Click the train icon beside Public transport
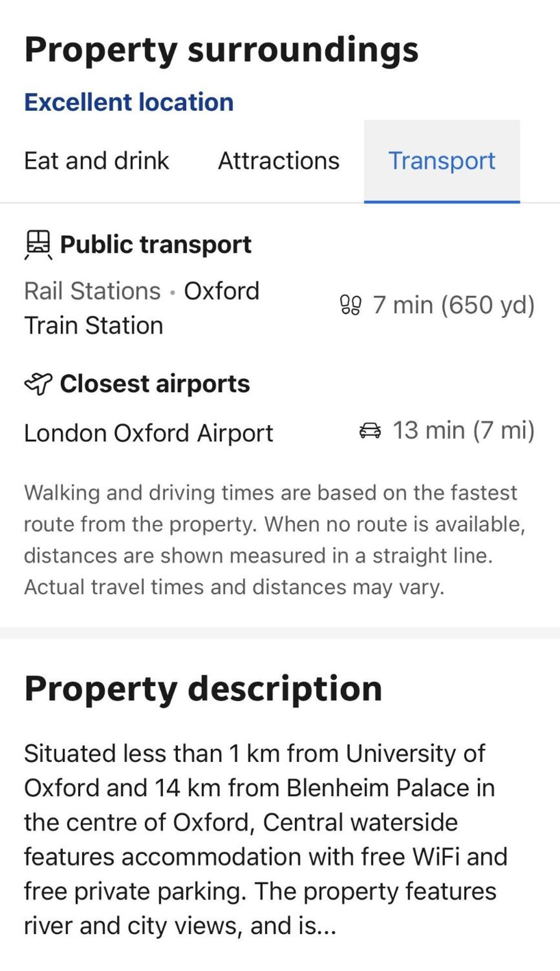This screenshot has width=560, height=971. (38, 245)
